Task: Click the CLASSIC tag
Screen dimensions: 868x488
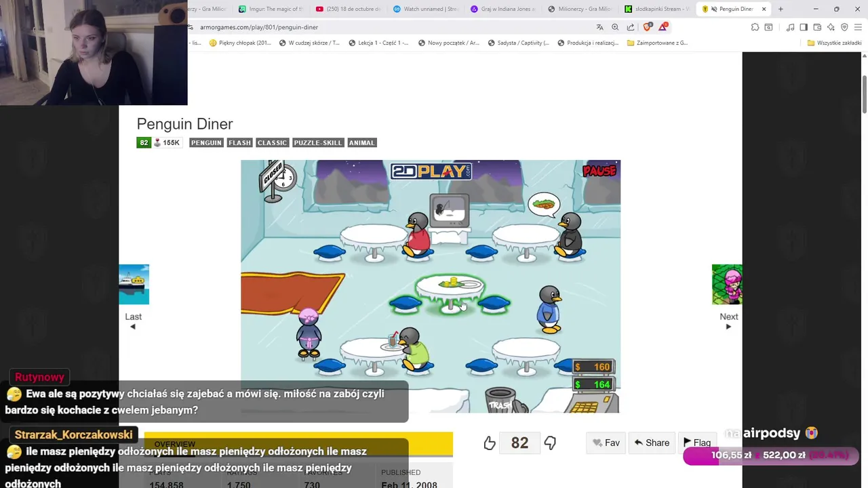Action: pyautogui.click(x=272, y=143)
